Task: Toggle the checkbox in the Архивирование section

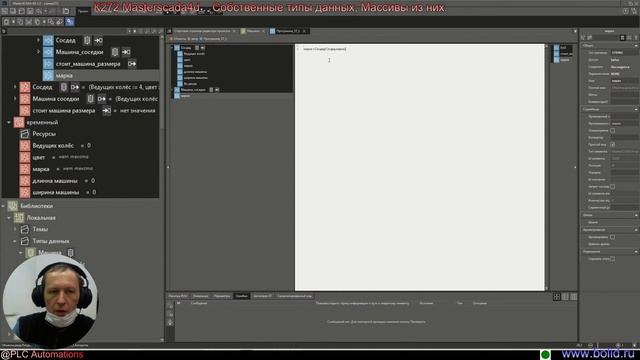Action: (x=612, y=237)
